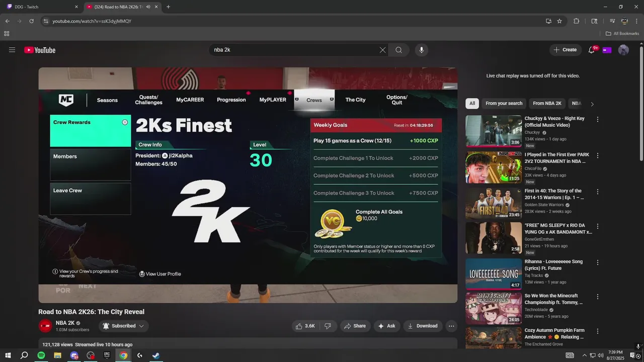
Task: Open Steam from the taskbar
Action: (156, 355)
